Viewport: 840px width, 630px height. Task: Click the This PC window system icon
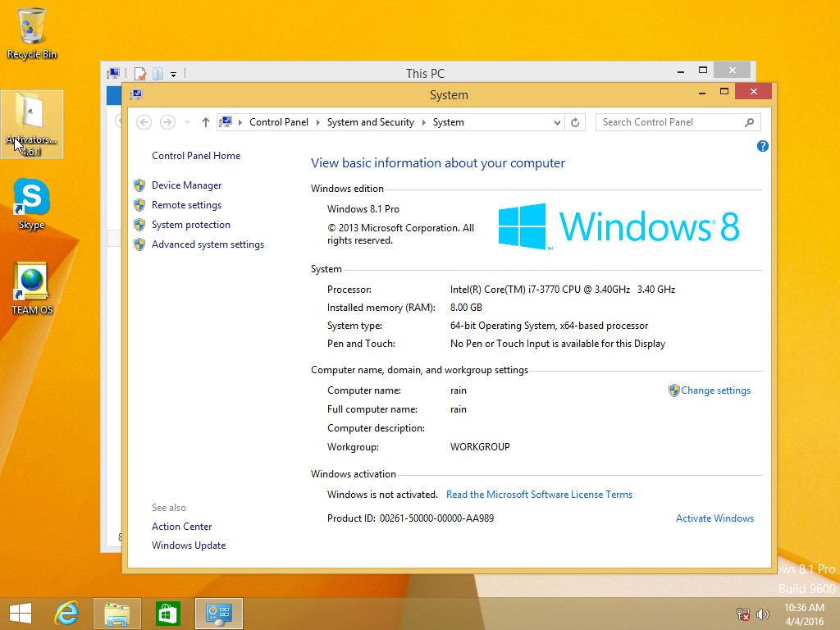click(112, 73)
